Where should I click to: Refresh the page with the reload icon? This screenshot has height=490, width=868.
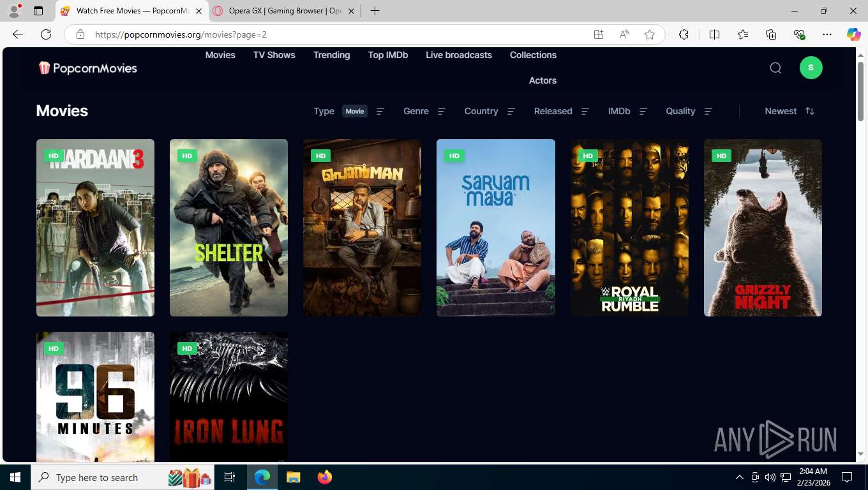(x=46, y=34)
